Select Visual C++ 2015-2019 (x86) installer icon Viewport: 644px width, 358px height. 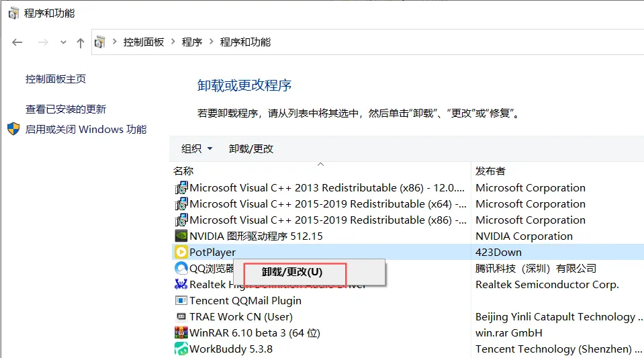click(x=181, y=220)
